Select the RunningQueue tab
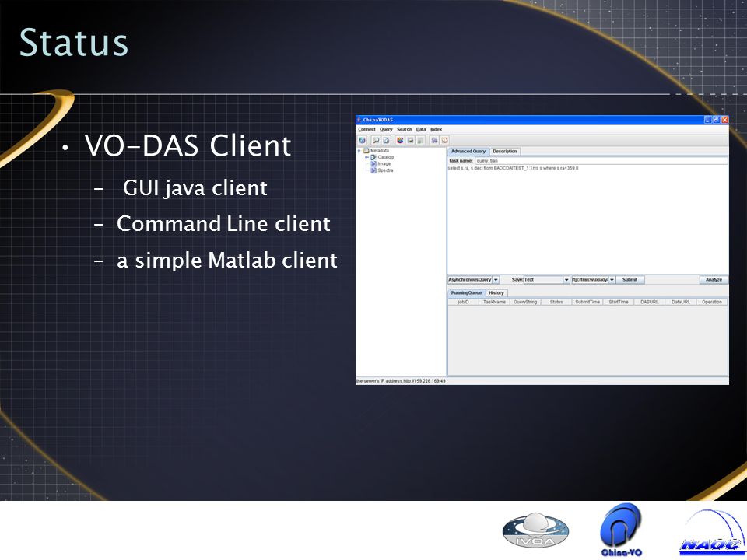Viewport: 747px width, 560px height. (466, 293)
